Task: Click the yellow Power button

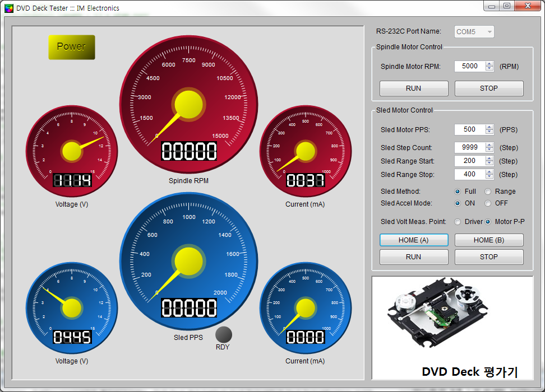Action: coord(72,47)
